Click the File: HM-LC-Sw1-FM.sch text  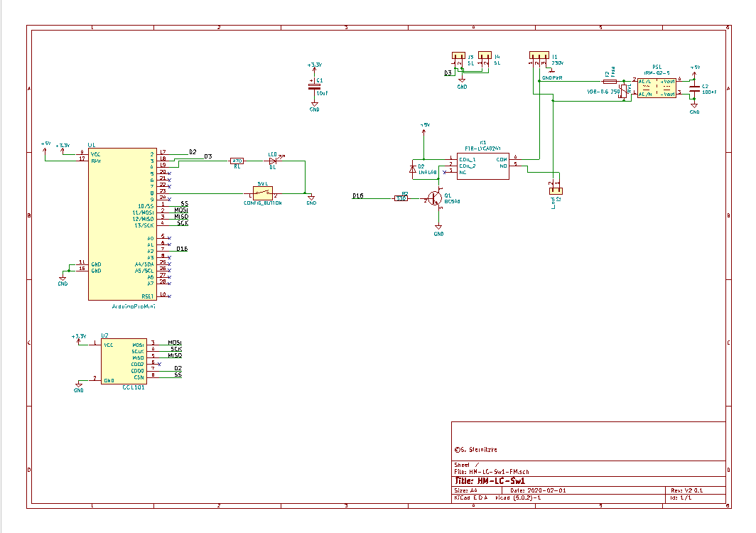tap(491, 472)
